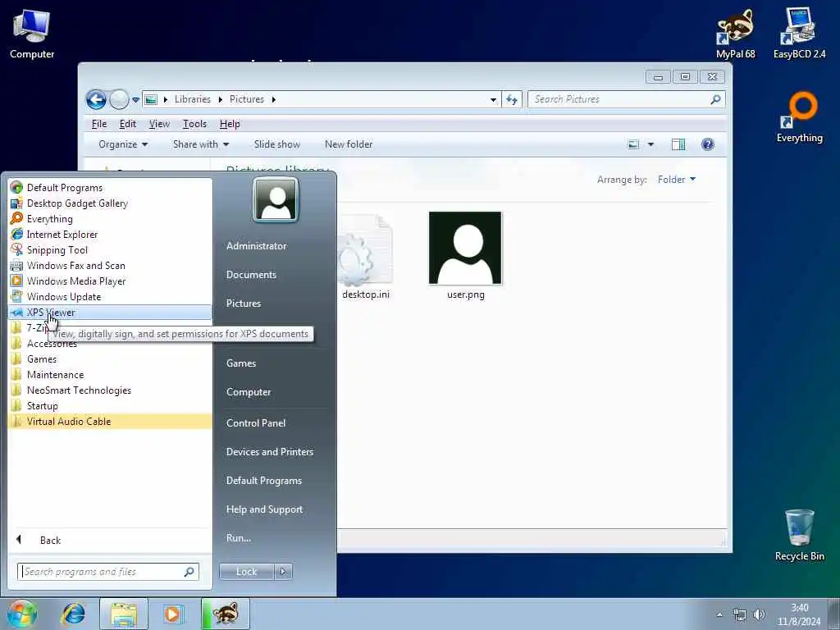840x630 pixels.
Task: Open Windows Update
Action: click(110, 296)
